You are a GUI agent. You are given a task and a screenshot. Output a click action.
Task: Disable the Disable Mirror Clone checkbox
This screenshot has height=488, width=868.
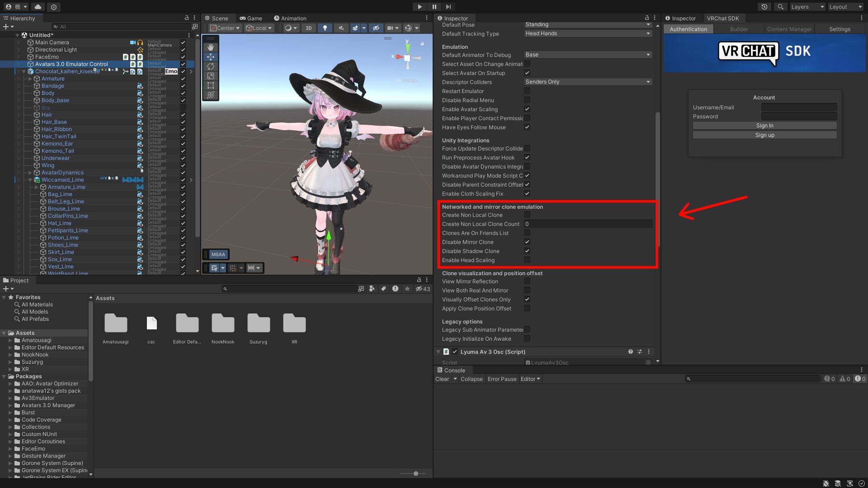[x=527, y=242]
